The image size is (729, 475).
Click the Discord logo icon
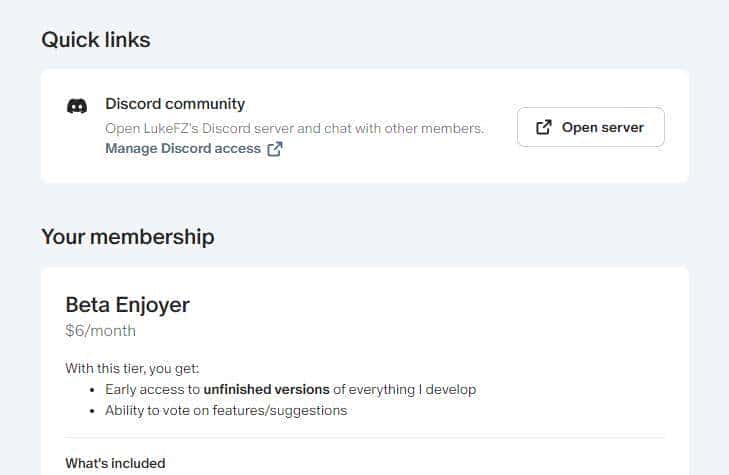click(77, 105)
